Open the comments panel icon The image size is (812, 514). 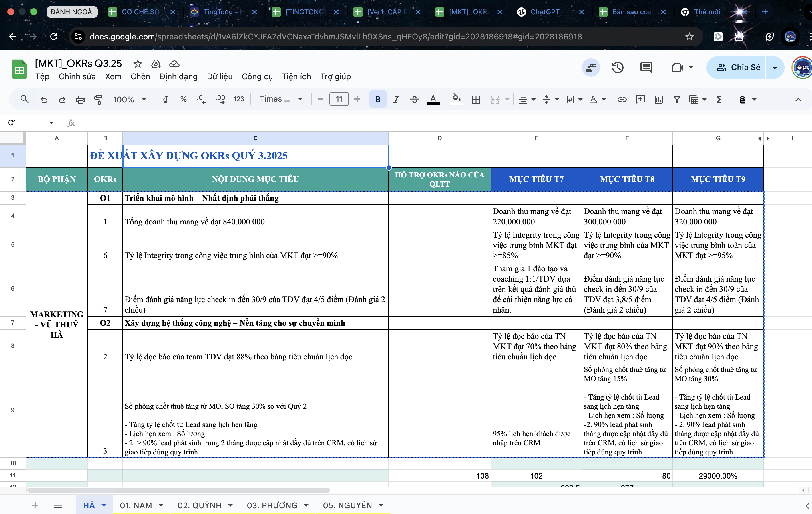pyautogui.click(x=646, y=68)
